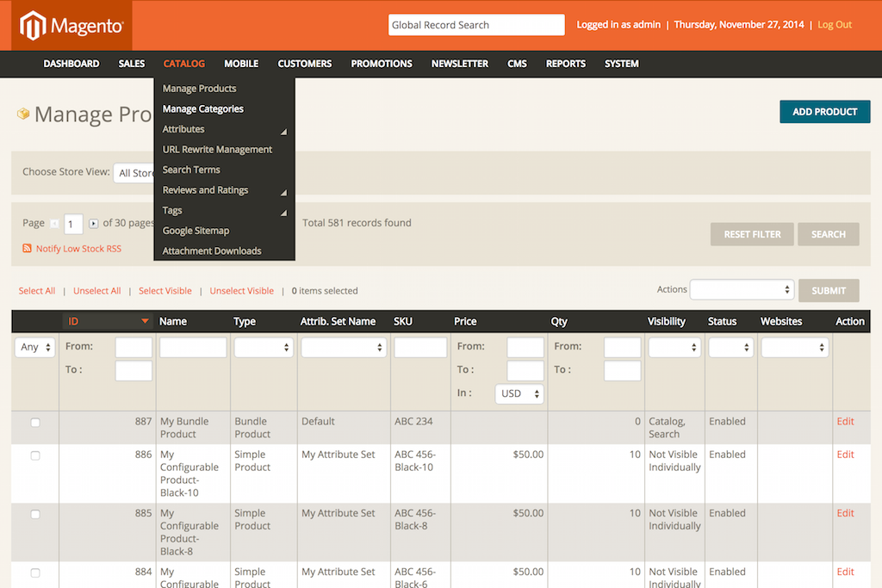Viewport: 882px width, 588px height.
Task: Click the Notify Low Stock RSS feed icon
Action: 27,249
